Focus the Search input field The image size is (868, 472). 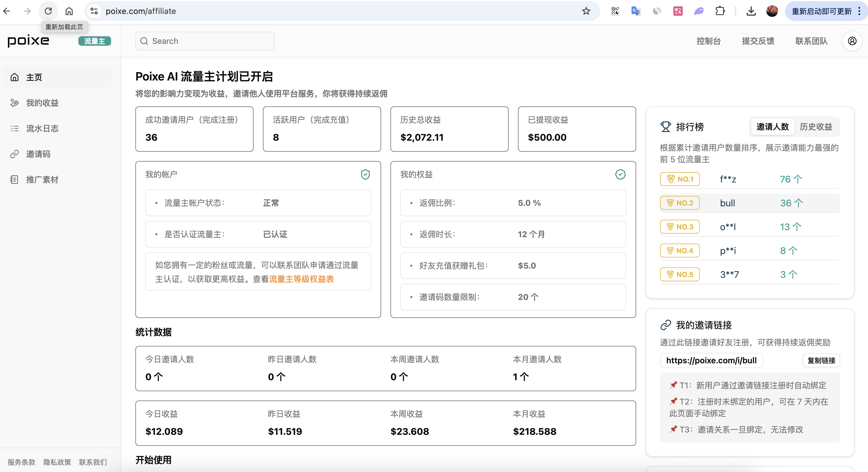click(x=205, y=41)
